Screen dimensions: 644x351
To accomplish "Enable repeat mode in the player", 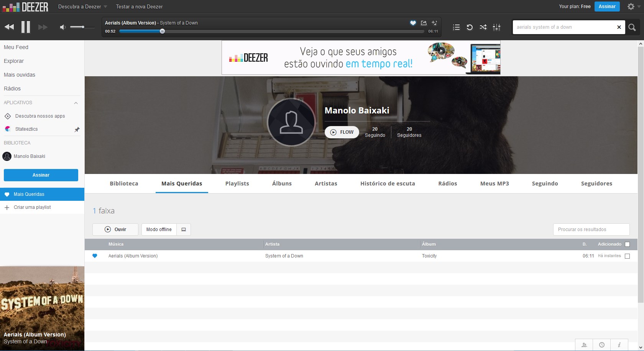I will tap(470, 27).
